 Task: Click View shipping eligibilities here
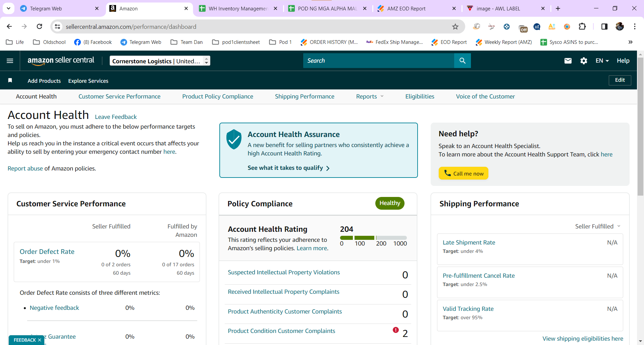(583, 339)
